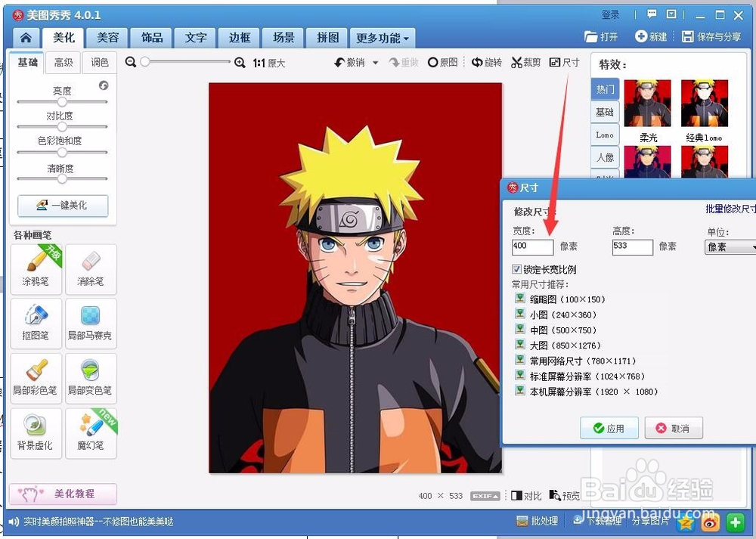Image resolution: width=756 pixels, height=539 pixels.
Task: Choose the 标准屏幕分辨率 (1024×768) preset
Action: (580, 376)
